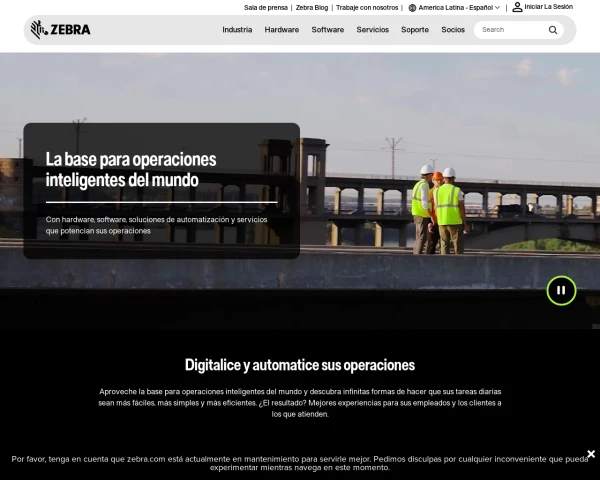Open Trabaje con nosotros link
This screenshot has width=600, height=480.
click(367, 8)
